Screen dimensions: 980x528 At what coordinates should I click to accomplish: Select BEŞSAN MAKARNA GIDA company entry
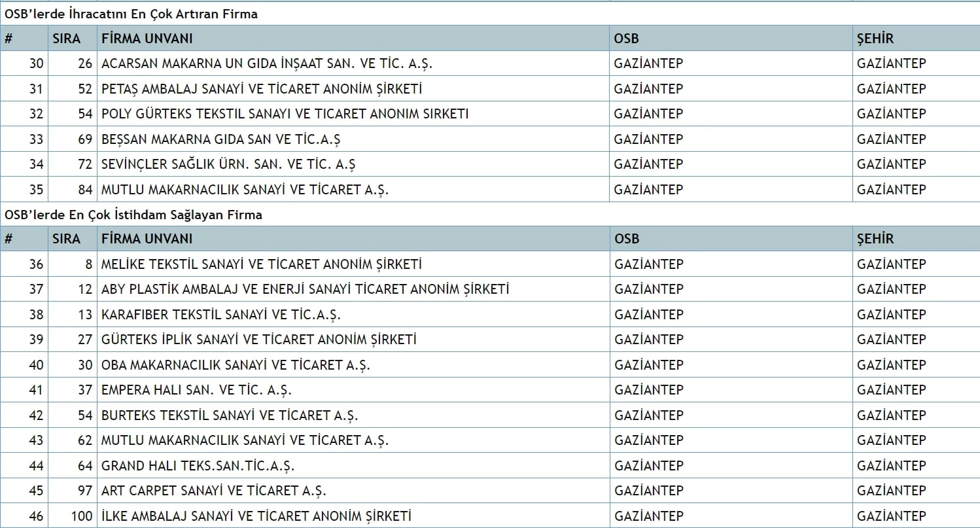click(x=220, y=139)
